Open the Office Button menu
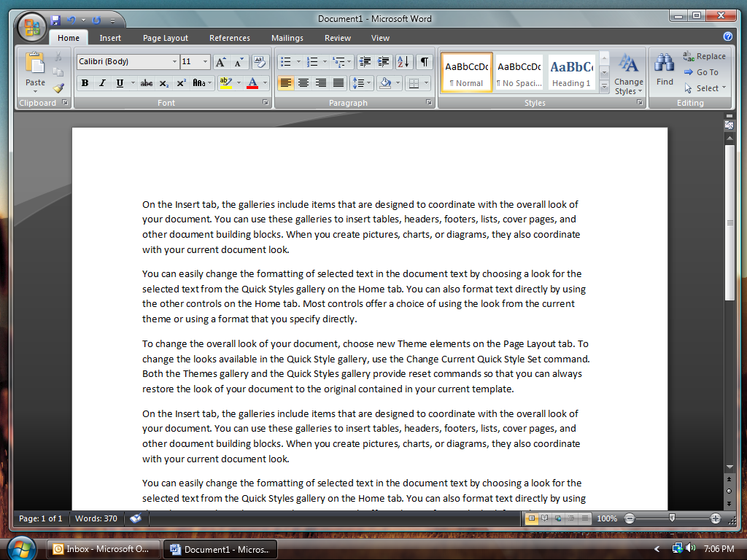Screen dimensions: 747x560 (x=31, y=27)
